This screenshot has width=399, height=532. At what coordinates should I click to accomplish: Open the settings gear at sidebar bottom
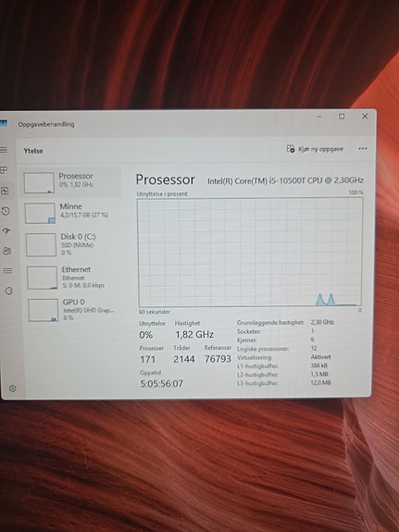click(13, 389)
